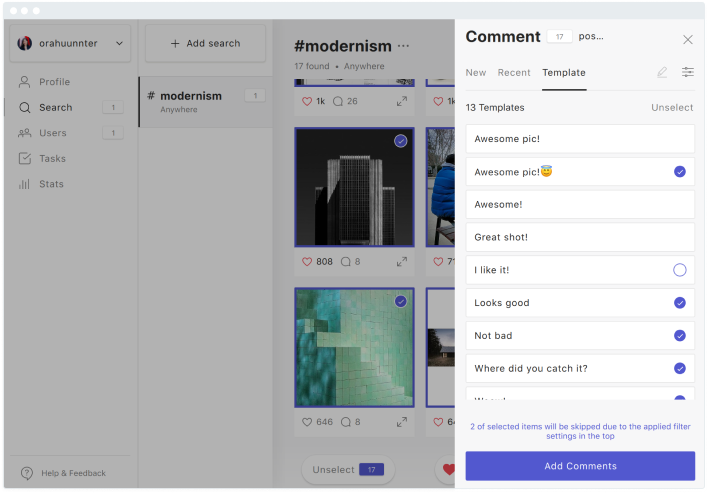Image resolution: width=708 pixels, height=493 pixels.
Task: Switch to the Recent tab
Action: tap(514, 73)
